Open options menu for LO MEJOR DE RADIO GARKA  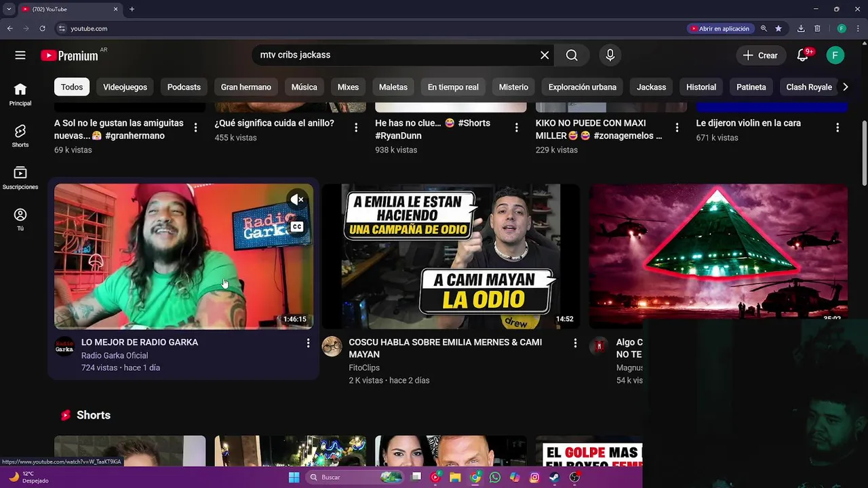click(x=308, y=344)
